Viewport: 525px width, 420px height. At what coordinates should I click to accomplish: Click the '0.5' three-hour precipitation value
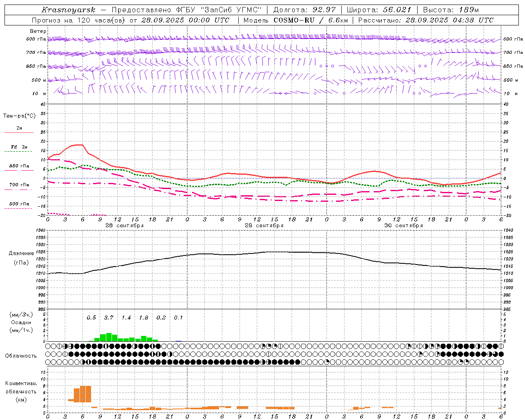(91, 318)
